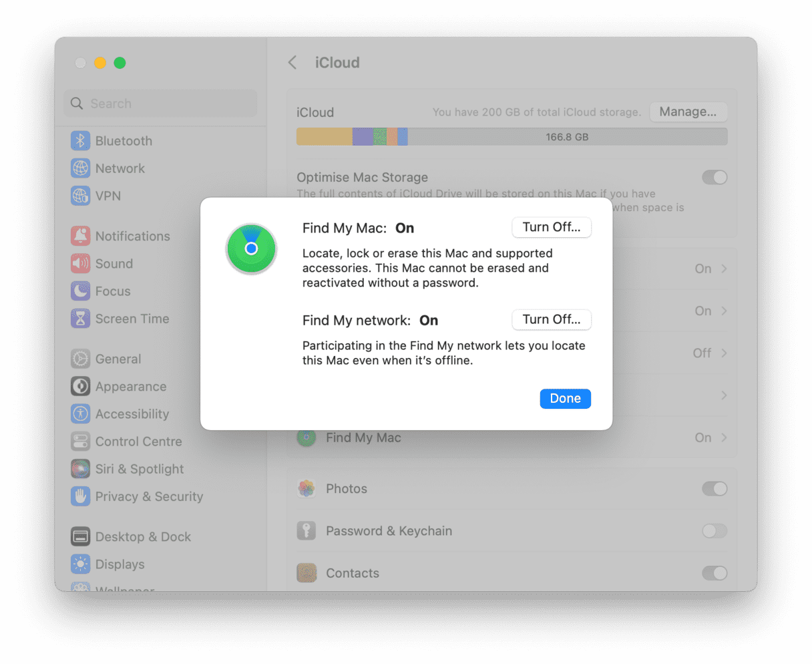Click the Privacy & Security hand icon
812x664 pixels.
(x=80, y=496)
